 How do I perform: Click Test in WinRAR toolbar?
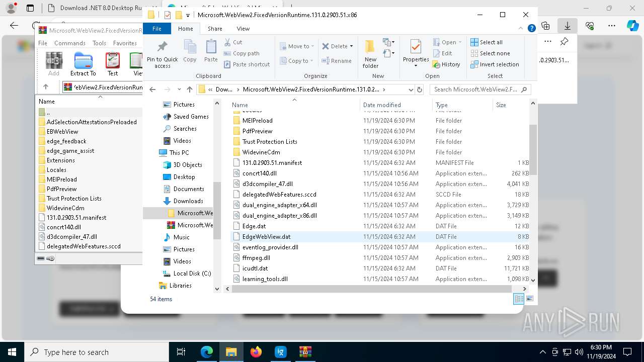113,64
